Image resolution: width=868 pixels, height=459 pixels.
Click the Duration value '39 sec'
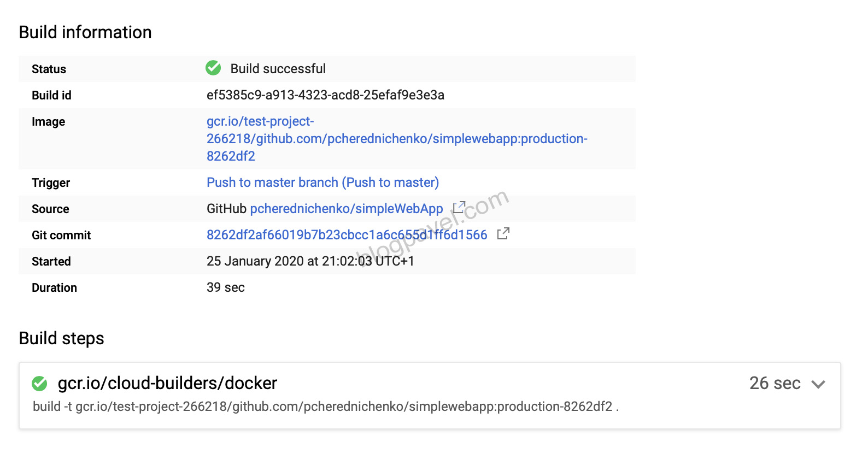point(225,287)
